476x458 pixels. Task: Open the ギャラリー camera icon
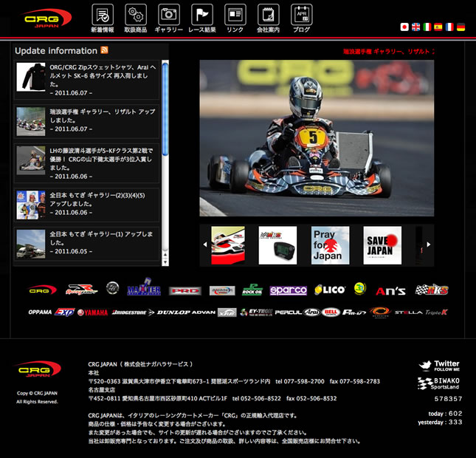pos(169,18)
